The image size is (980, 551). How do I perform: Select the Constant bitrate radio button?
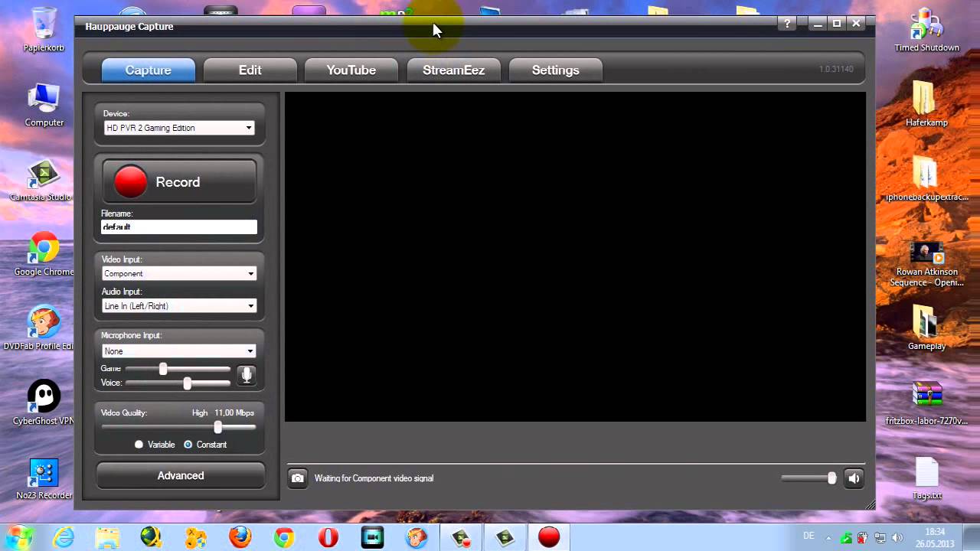(188, 445)
